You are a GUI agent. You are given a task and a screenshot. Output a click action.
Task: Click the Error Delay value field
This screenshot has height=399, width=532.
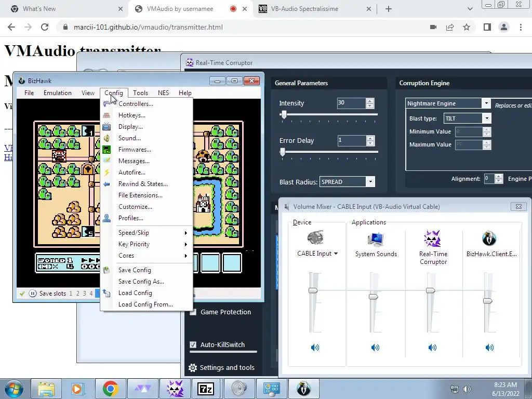click(x=352, y=140)
